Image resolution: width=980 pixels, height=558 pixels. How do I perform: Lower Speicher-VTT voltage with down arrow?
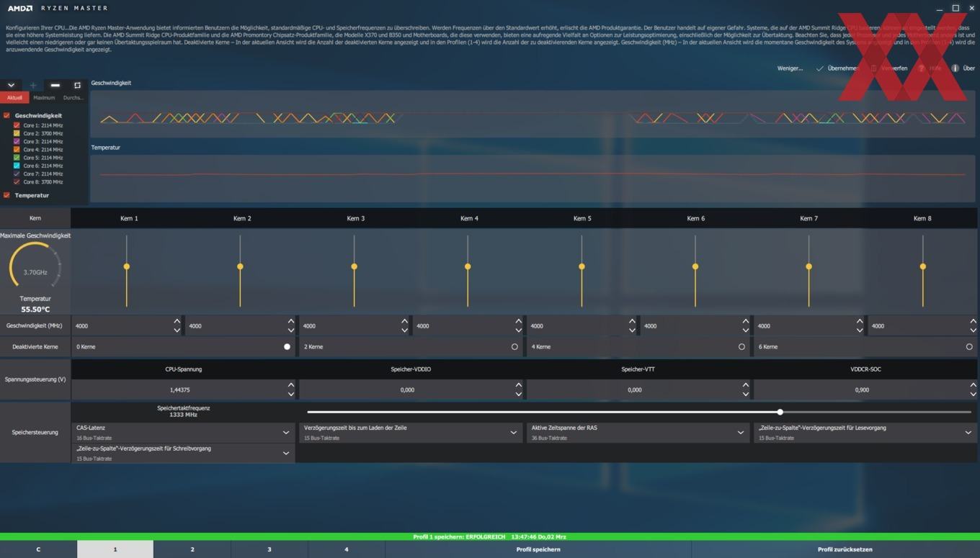click(x=745, y=395)
